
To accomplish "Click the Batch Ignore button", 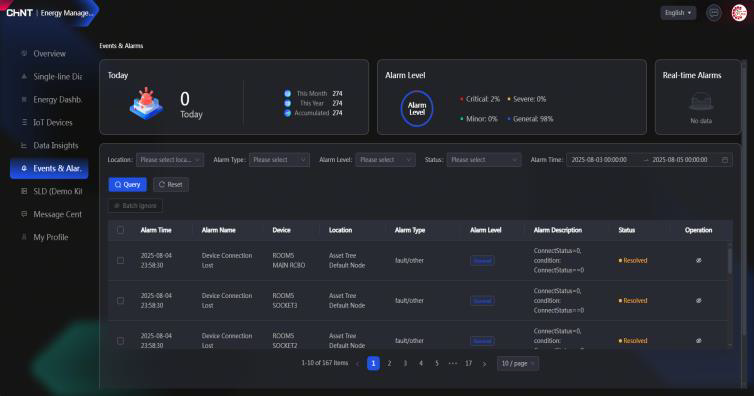I will [135, 206].
